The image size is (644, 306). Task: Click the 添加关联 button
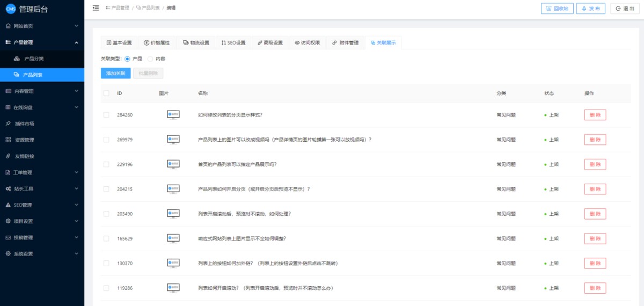(115, 73)
